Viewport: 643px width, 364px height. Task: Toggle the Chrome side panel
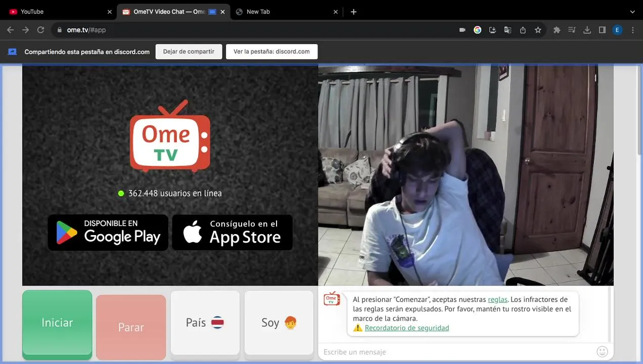tap(602, 30)
